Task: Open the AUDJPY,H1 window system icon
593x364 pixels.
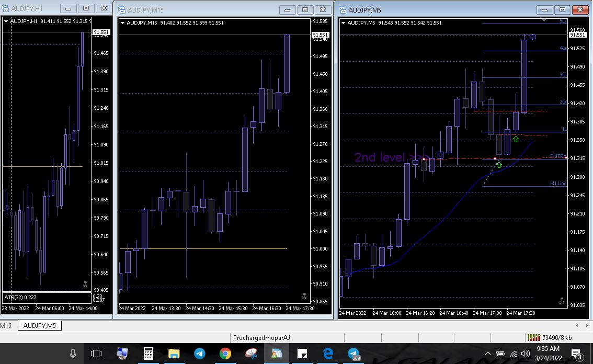Action: (5, 8)
